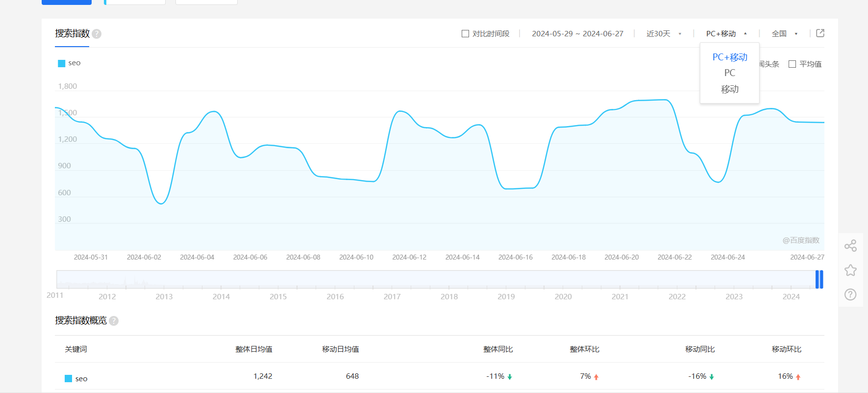Click the blue timeline range slider handle
868x393 pixels.
click(819, 279)
